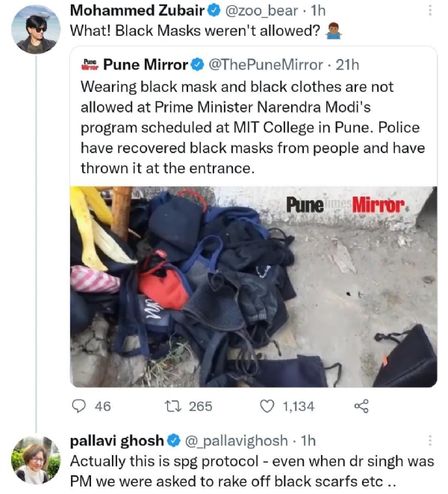
Task: Click Mohammed Zubair's profile avatar
Action: point(36,29)
